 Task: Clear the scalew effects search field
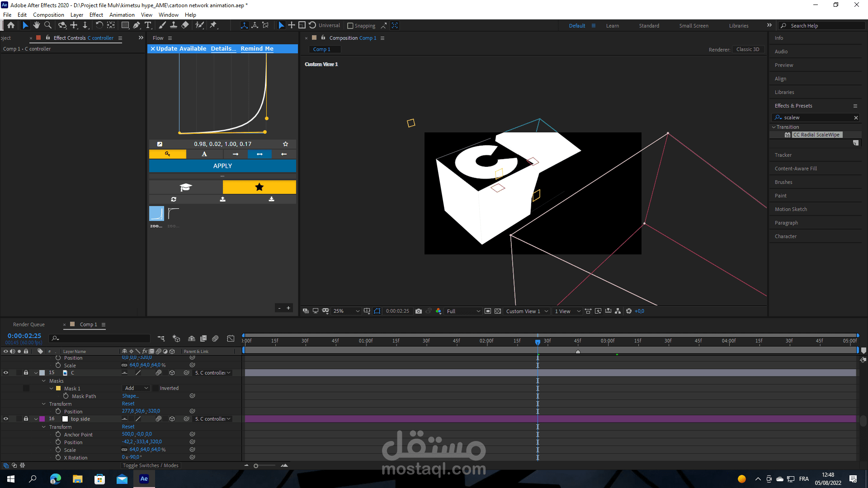pyautogui.click(x=856, y=117)
